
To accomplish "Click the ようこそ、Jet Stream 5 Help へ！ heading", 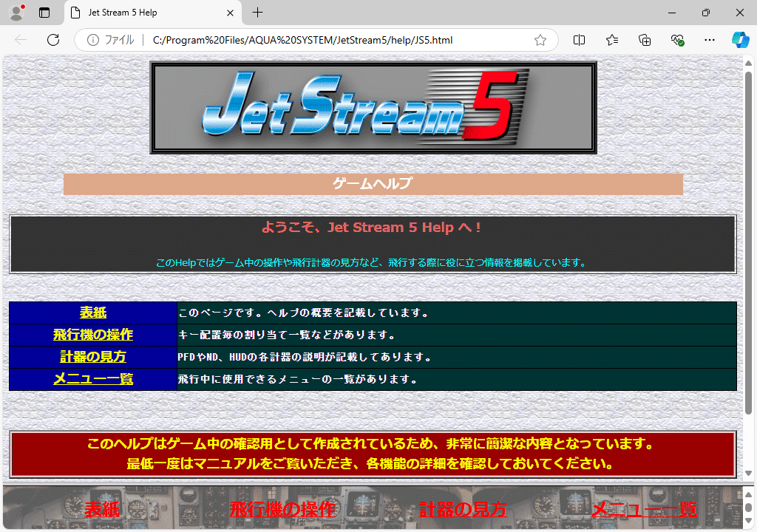I will (371, 228).
